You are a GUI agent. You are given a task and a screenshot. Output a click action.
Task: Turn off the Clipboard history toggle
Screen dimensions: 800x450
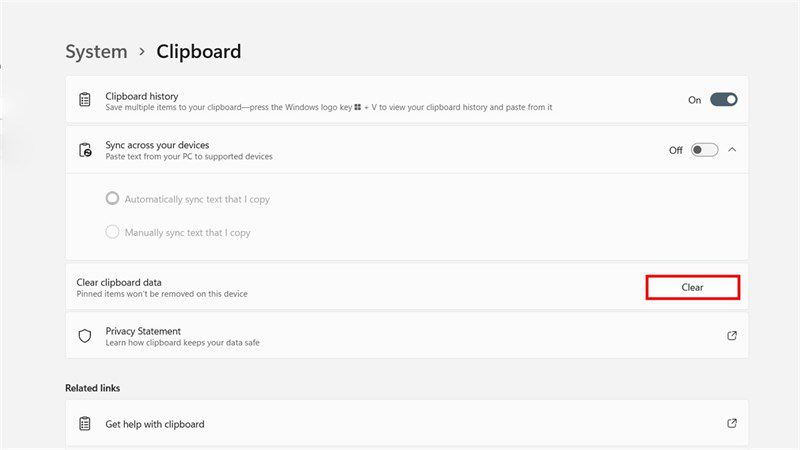tap(723, 99)
